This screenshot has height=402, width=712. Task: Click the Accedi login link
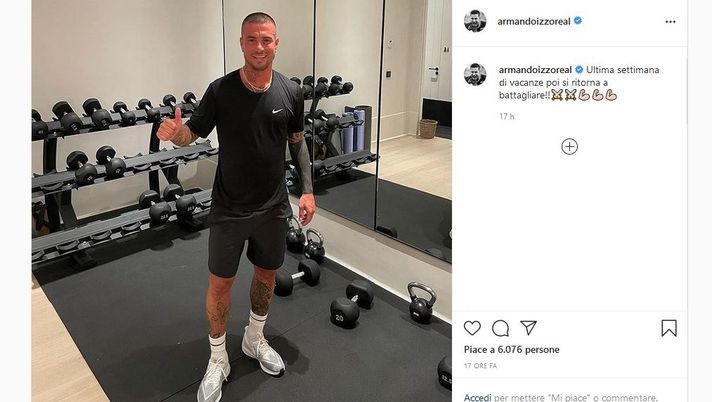point(477,397)
